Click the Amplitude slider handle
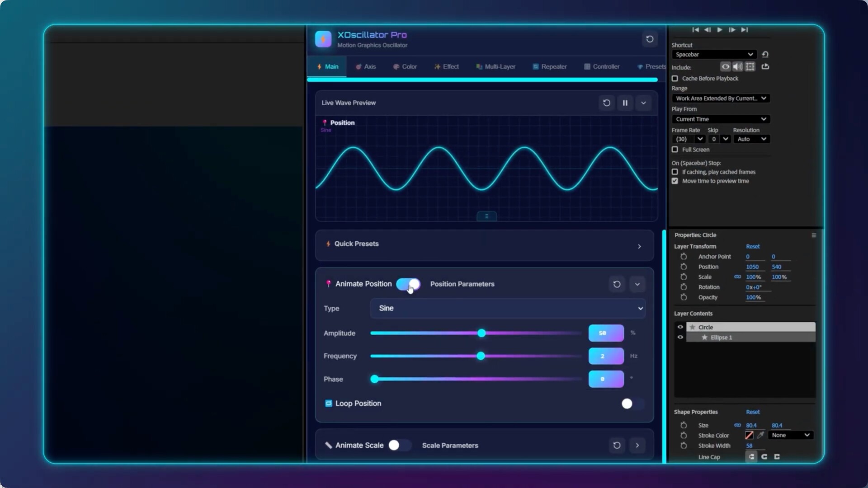Image resolution: width=868 pixels, height=488 pixels. pos(481,333)
